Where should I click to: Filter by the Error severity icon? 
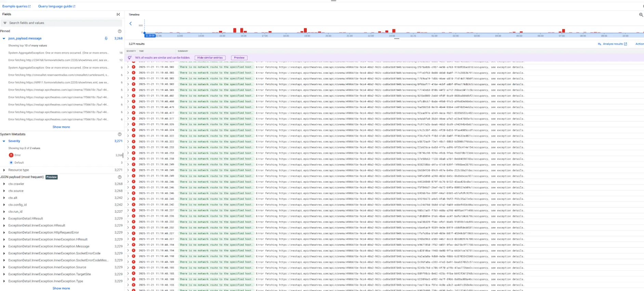[x=11, y=155]
